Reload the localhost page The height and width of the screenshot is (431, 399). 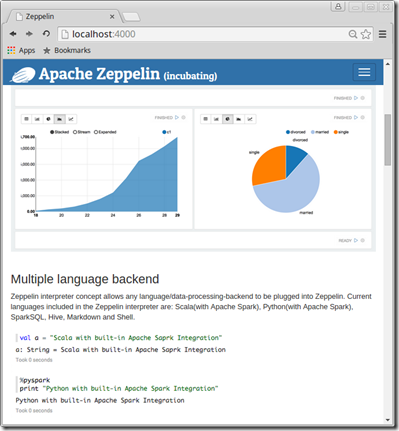(46, 34)
